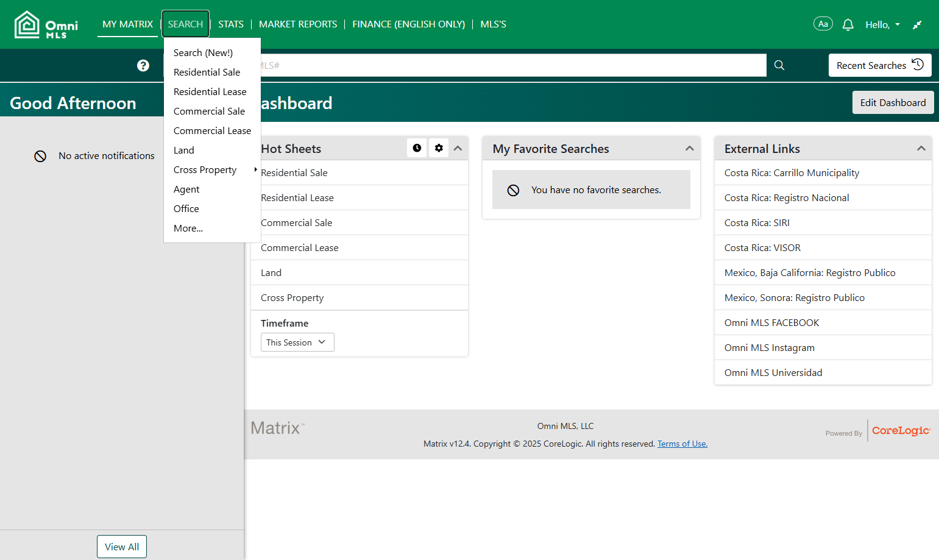Image resolution: width=939 pixels, height=560 pixels.
Task: Choose Residential Sale in Search menu
Action: point(212,73)
